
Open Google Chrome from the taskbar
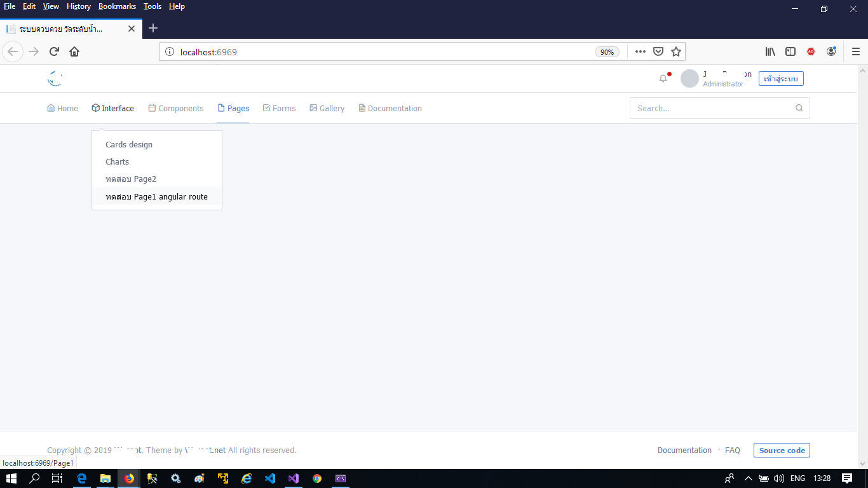[317, 478]
